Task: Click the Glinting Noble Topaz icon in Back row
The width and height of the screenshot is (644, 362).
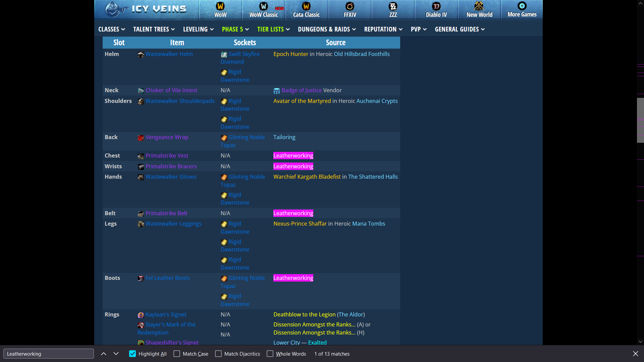Action: coord(224,137)
